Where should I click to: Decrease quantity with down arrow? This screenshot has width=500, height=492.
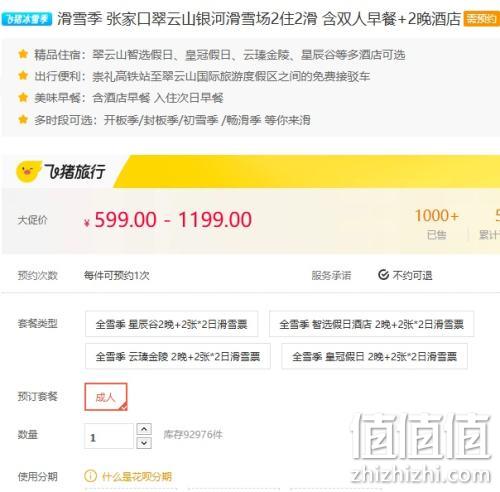[x=144, y=443]
